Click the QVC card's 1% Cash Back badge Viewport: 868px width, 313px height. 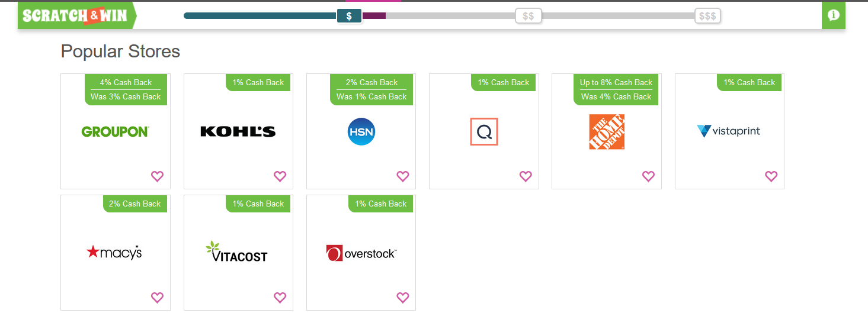[504, 82]
